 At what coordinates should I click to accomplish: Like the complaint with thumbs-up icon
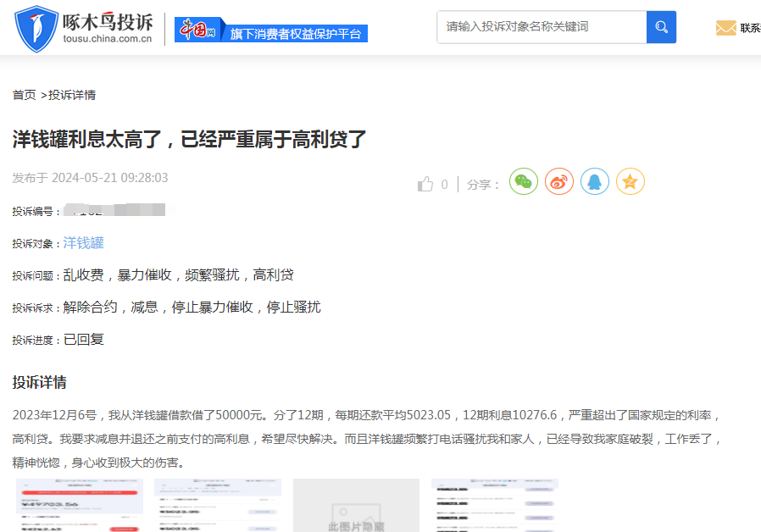tap(425, 184)
